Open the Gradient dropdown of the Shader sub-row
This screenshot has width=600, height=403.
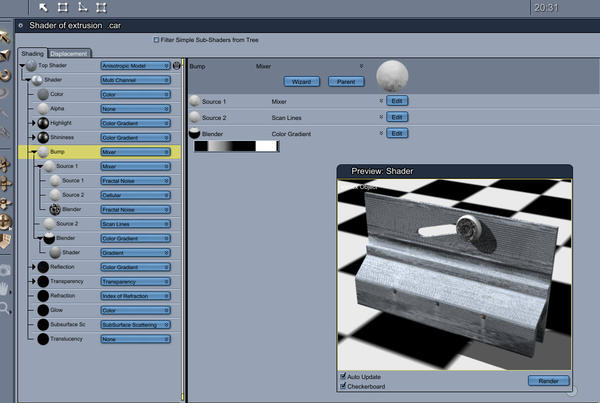(135, 253)
